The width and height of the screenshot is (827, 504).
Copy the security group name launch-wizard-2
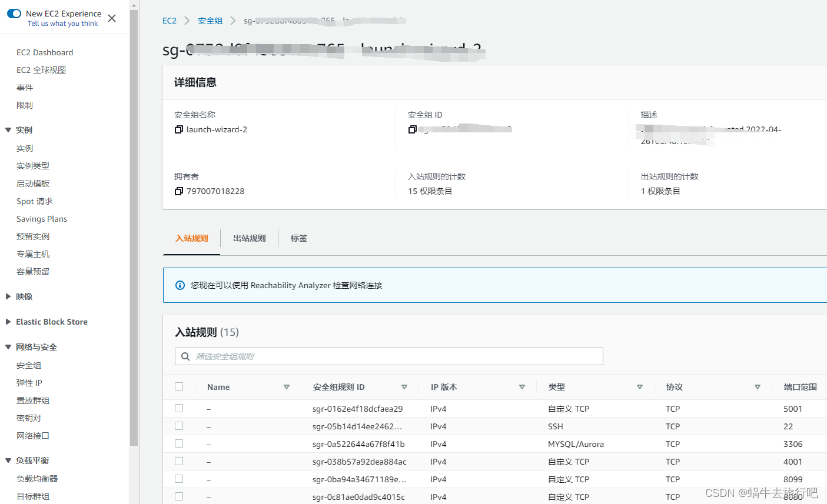[x=178, y=129]
